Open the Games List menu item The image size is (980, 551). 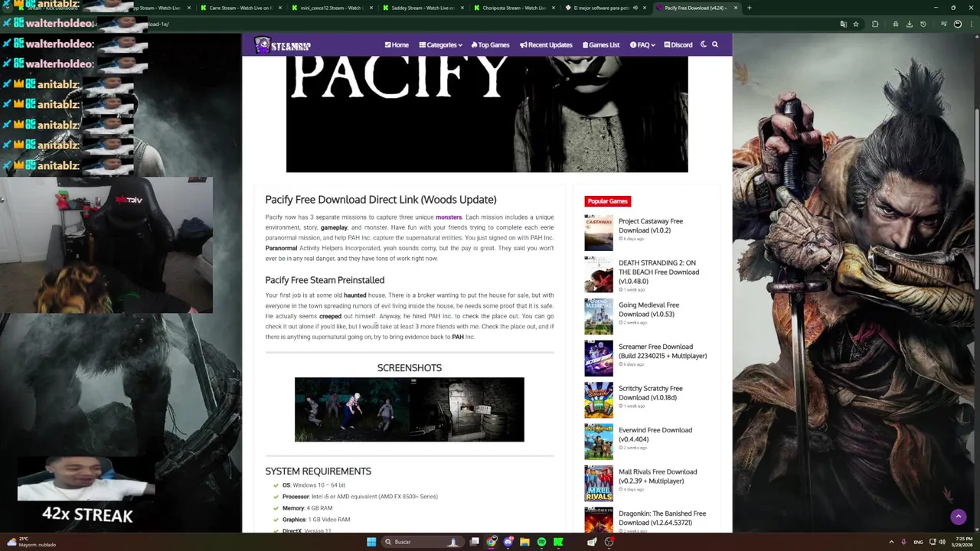[x=601, y=45]
